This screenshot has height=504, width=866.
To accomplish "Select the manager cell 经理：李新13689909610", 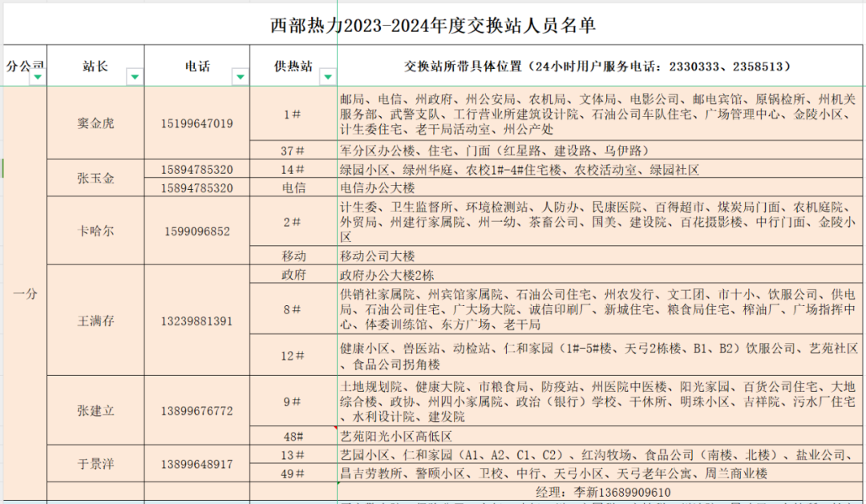I will pyautogui.click(x=600, y=492).
